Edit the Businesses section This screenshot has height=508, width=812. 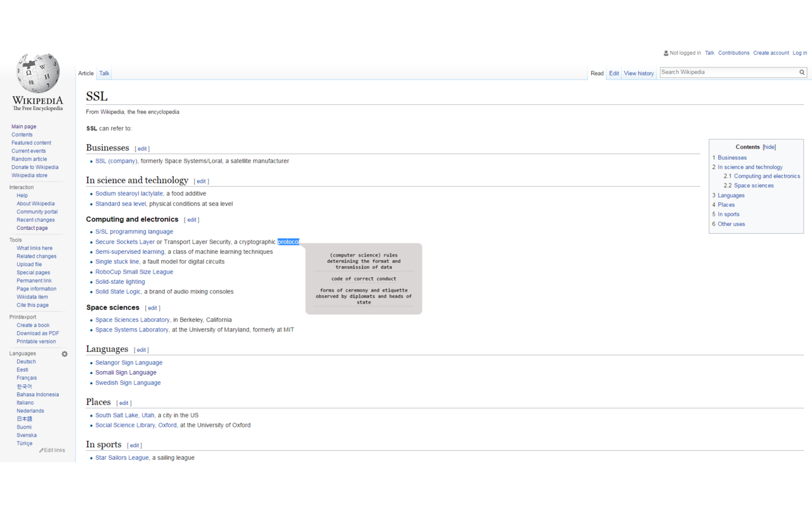coord(142,149)
